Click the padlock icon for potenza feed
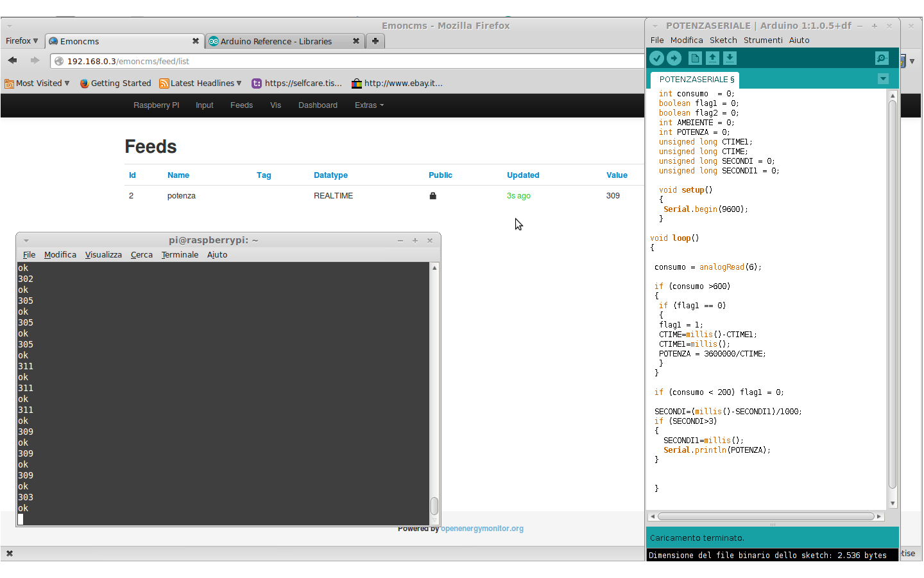 (433, 196)
